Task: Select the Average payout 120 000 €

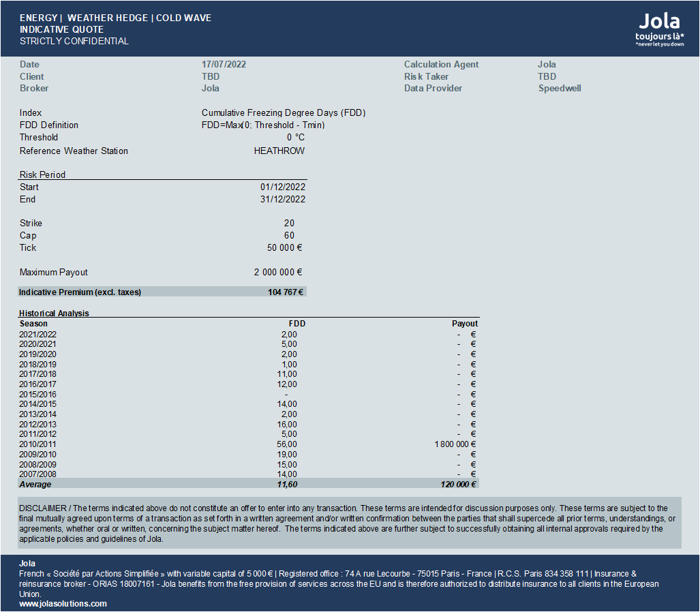Action: 458,485
